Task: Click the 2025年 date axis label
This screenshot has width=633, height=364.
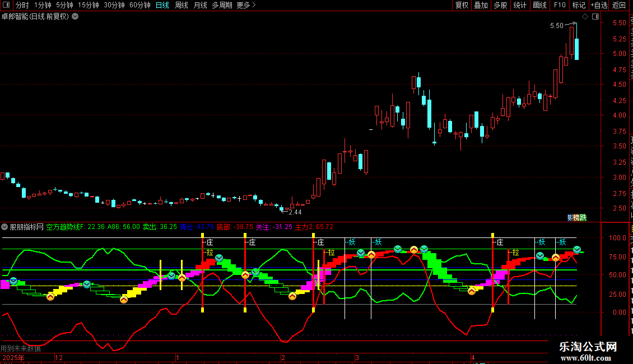Action: pyautogui.click(x=13, y=357)
